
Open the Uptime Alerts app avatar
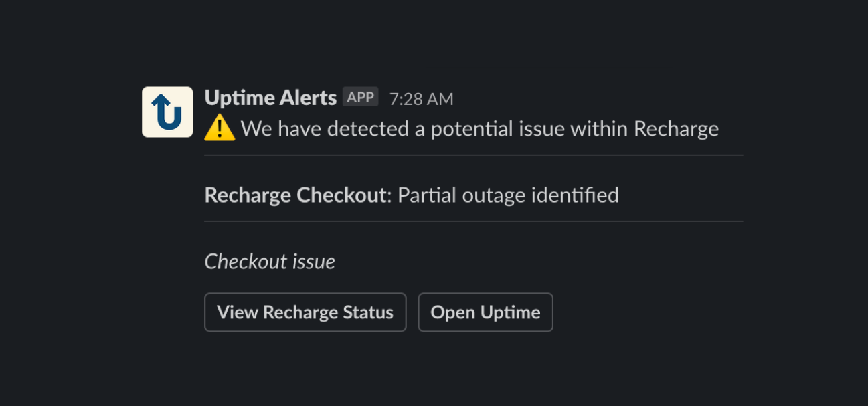[x=167, y=112]
